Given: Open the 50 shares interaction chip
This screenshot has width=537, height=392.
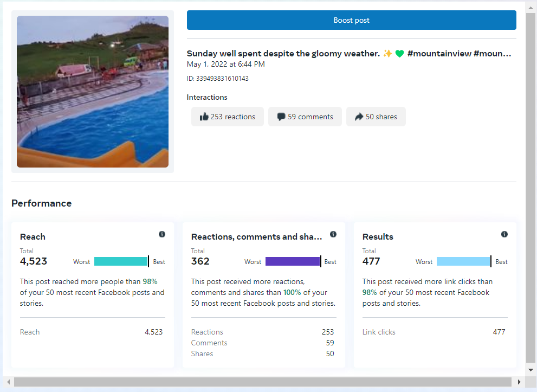Looking at the screenshot, I should 376,117.
